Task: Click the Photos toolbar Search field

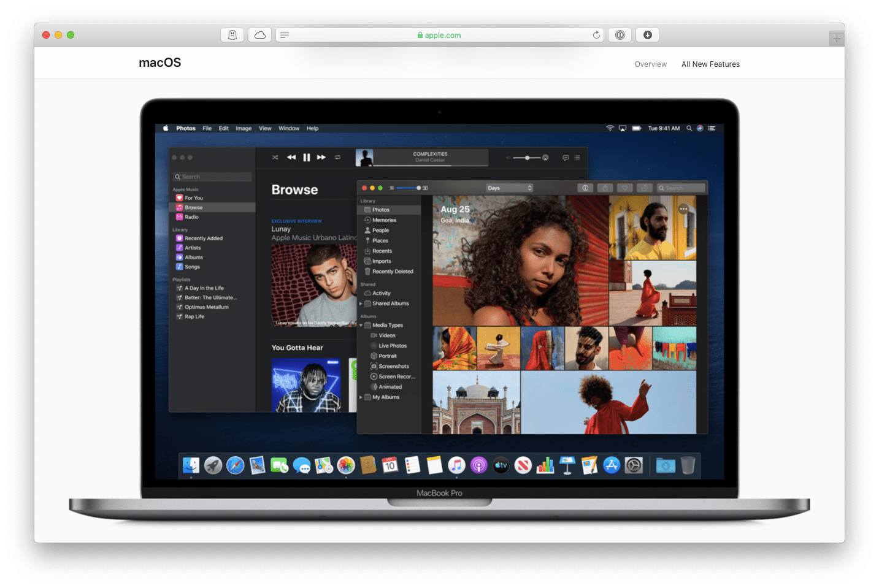Action: pos(681,188)
